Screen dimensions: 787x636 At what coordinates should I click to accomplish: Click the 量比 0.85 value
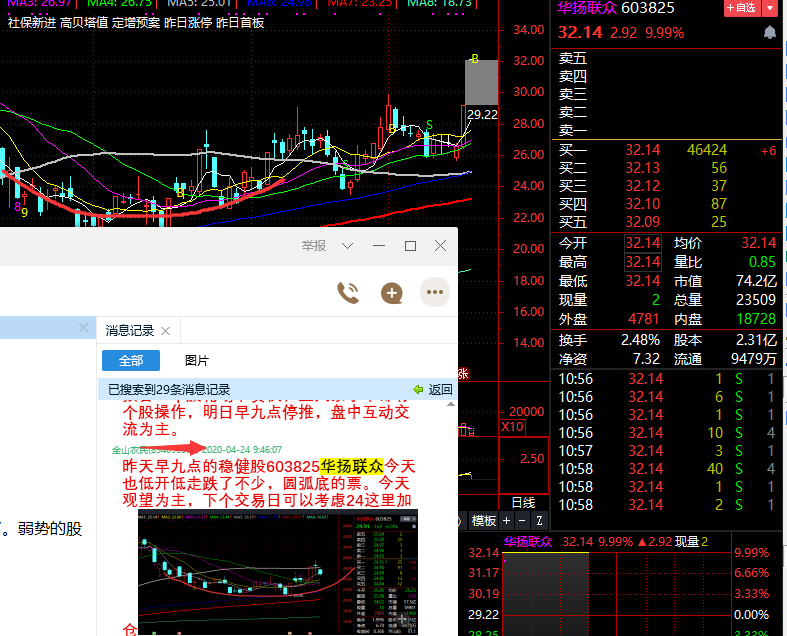[762, 262]
